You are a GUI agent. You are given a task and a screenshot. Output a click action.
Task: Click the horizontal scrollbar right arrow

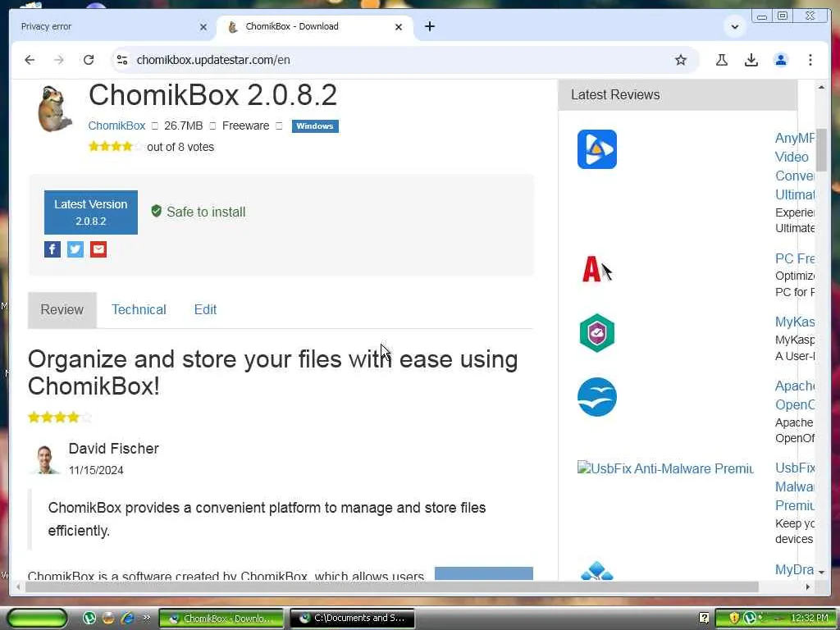point(807,587)
